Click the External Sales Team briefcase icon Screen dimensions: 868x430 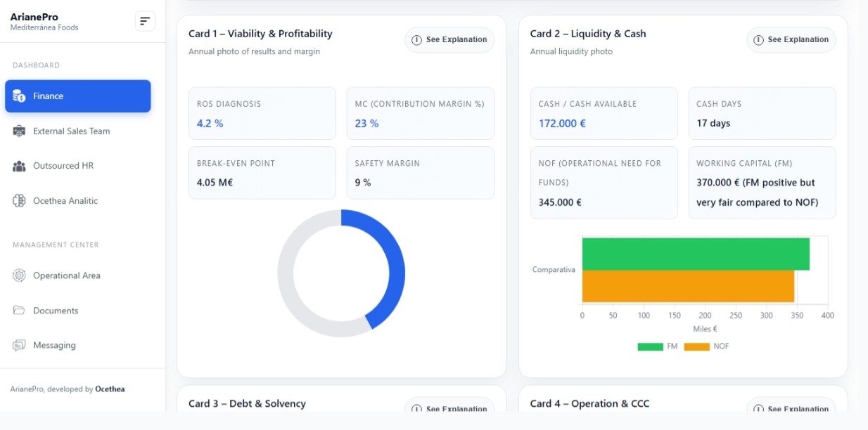[x=19, y=131]
